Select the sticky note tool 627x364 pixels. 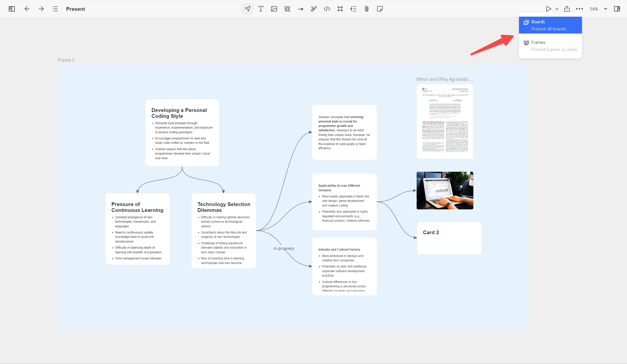coord(379,9)
